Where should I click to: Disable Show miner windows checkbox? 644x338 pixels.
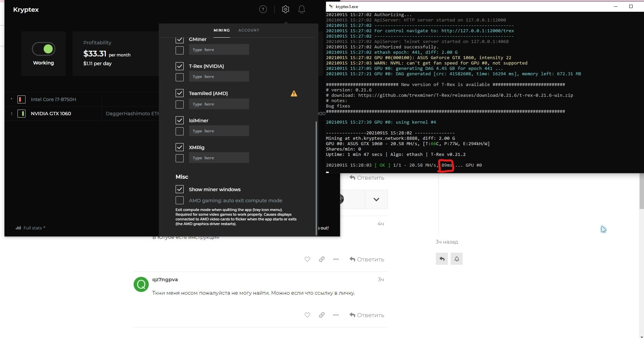coord(180,189)
